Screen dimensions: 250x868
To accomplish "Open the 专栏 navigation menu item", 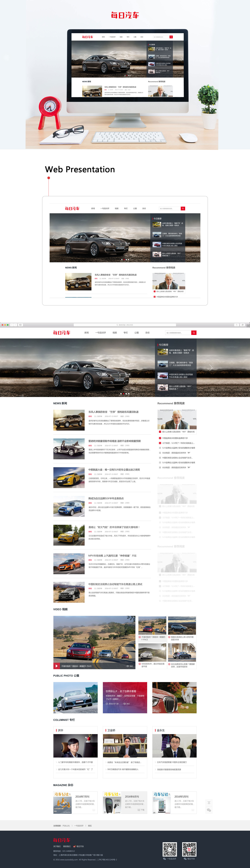I will pos(126,333).
